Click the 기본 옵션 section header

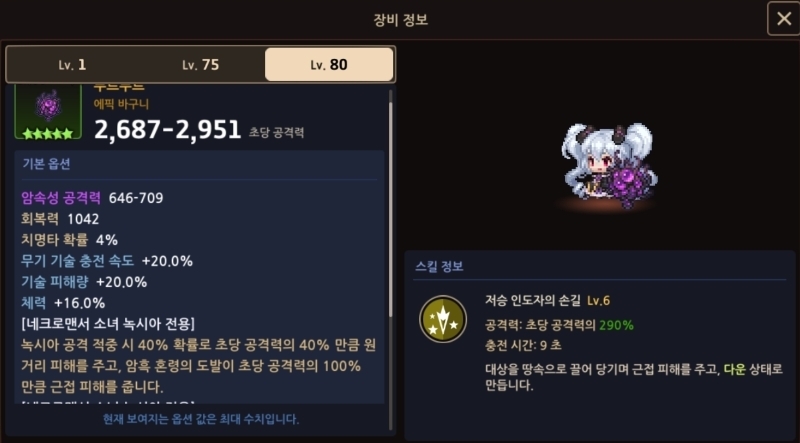[46, 164]
